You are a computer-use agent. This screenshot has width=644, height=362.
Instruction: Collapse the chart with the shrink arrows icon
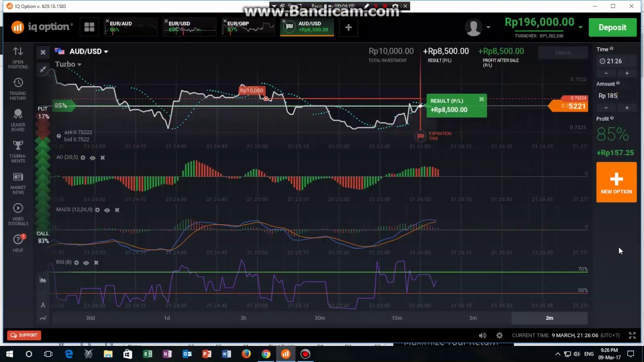click(x=43, y=69)
